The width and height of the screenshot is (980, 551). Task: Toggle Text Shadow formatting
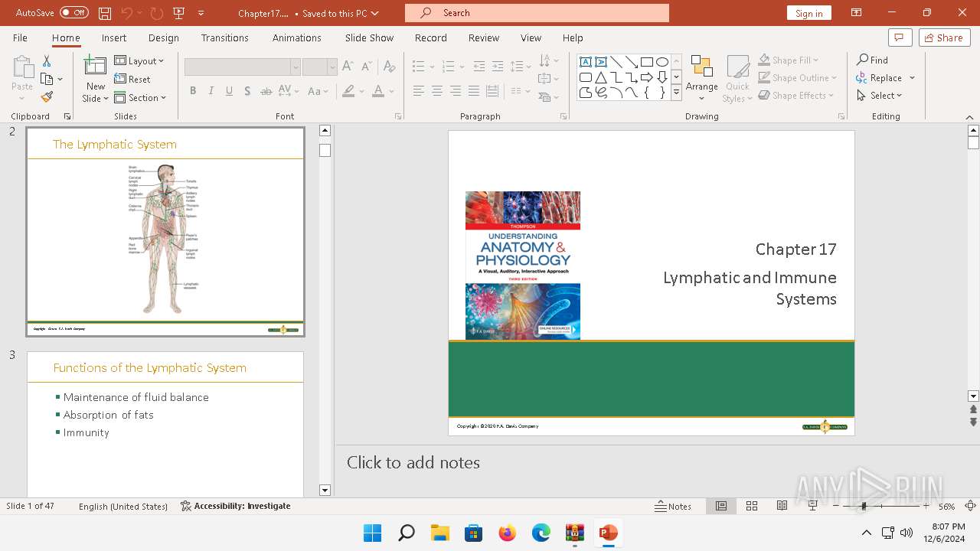click(247, 91)
